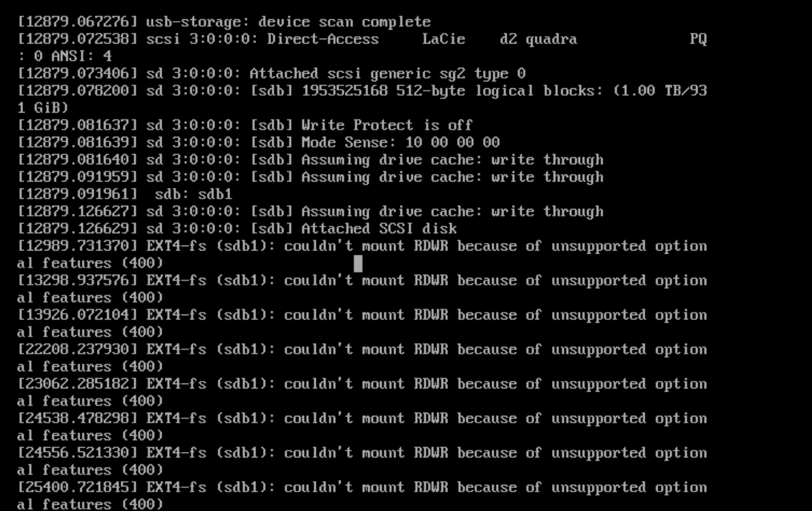
Task: Click the timestamp 12879.091959
Action: pyautogui.click(x=78, y=177)
